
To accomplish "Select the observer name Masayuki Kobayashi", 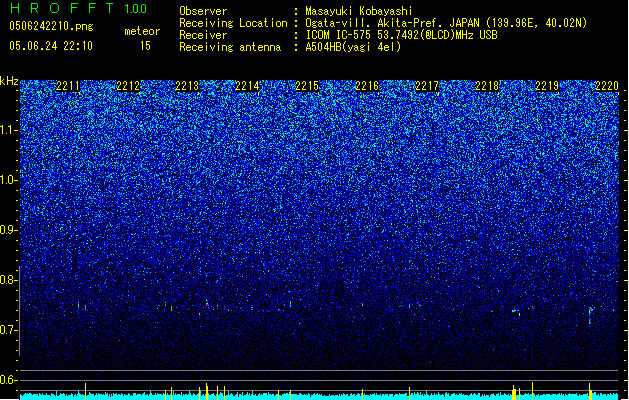I will (x=359, y=11).
